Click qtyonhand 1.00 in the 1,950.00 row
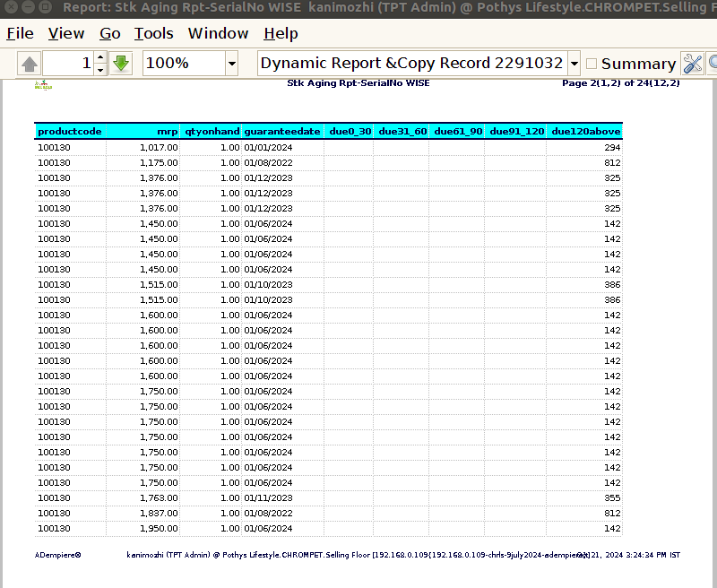Image resolution: width=717 pixels, height=588 pixels. tap(230, 529)
